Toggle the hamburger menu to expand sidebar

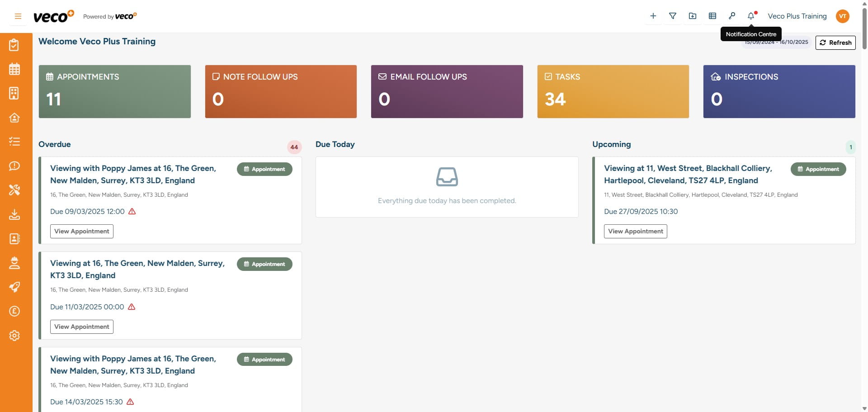click(18, 16)
